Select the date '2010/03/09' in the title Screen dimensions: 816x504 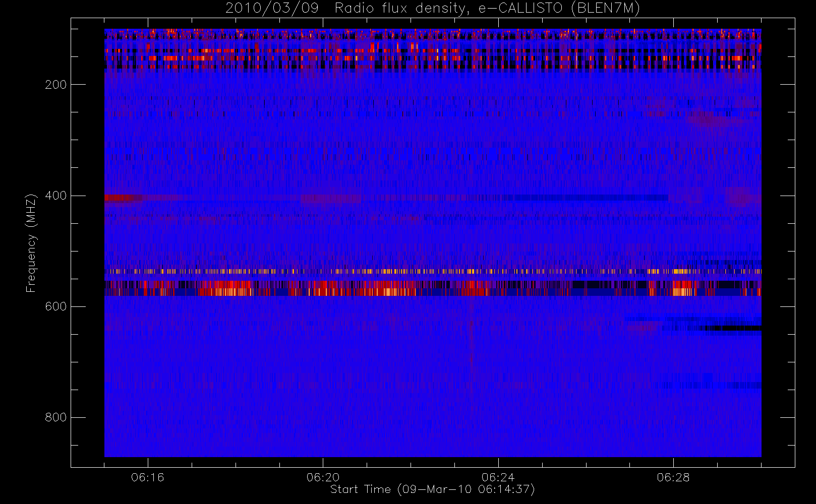point(272,9)
